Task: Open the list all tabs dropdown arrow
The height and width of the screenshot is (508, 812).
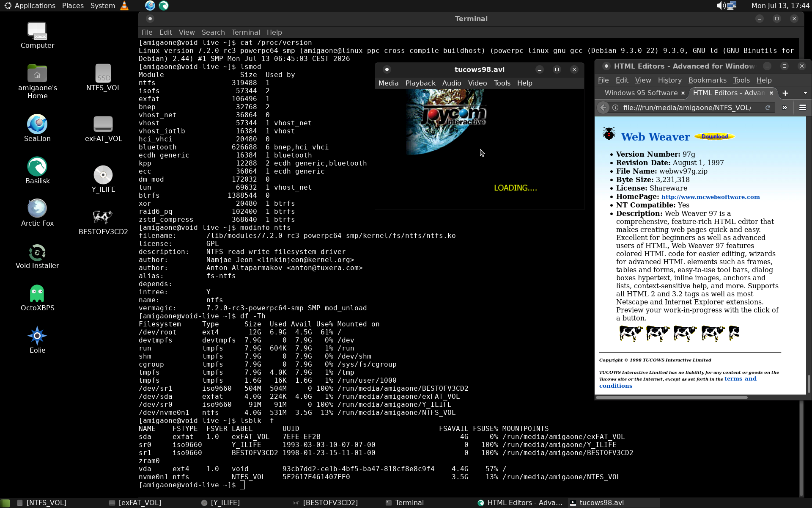Action: [x=805, y=93]
